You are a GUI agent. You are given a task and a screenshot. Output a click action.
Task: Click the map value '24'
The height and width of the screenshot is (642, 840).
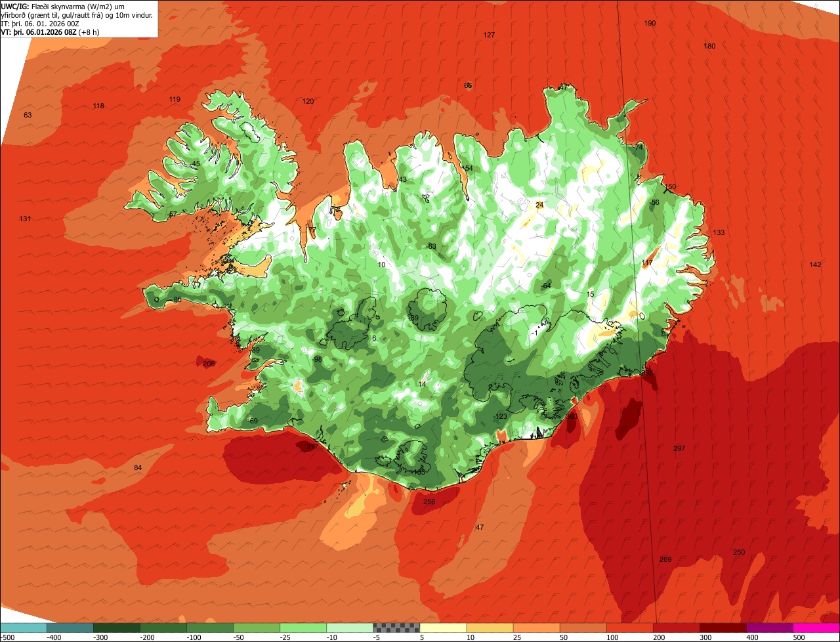pos(539,205)
